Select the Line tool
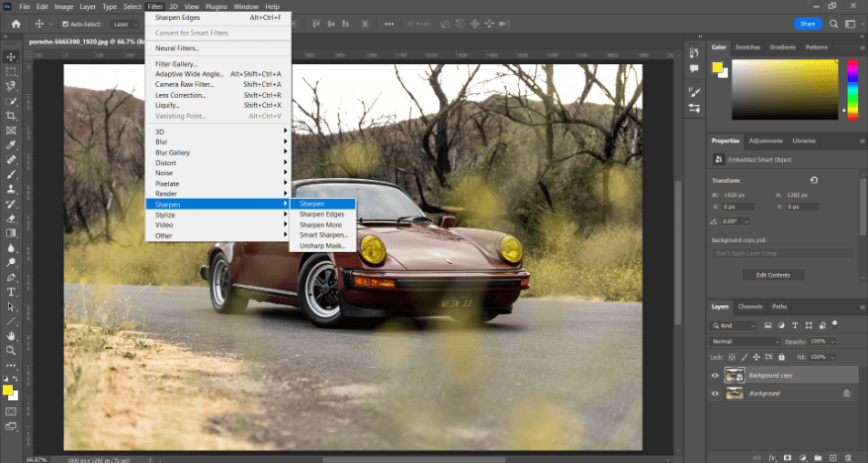 (x=11, y=321)
